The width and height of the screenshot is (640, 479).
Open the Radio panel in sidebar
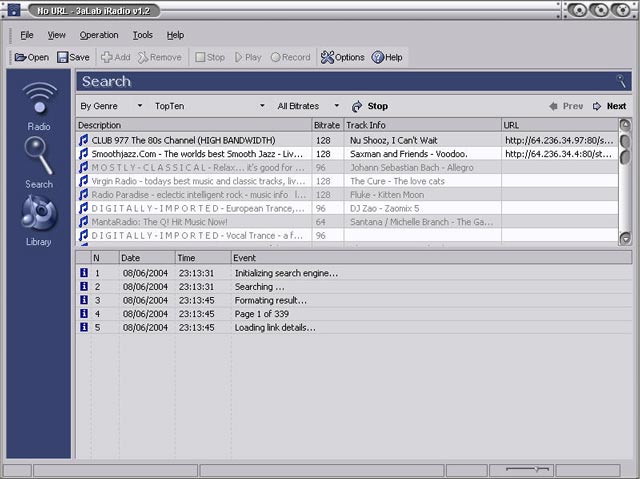(x=39, y=106)
